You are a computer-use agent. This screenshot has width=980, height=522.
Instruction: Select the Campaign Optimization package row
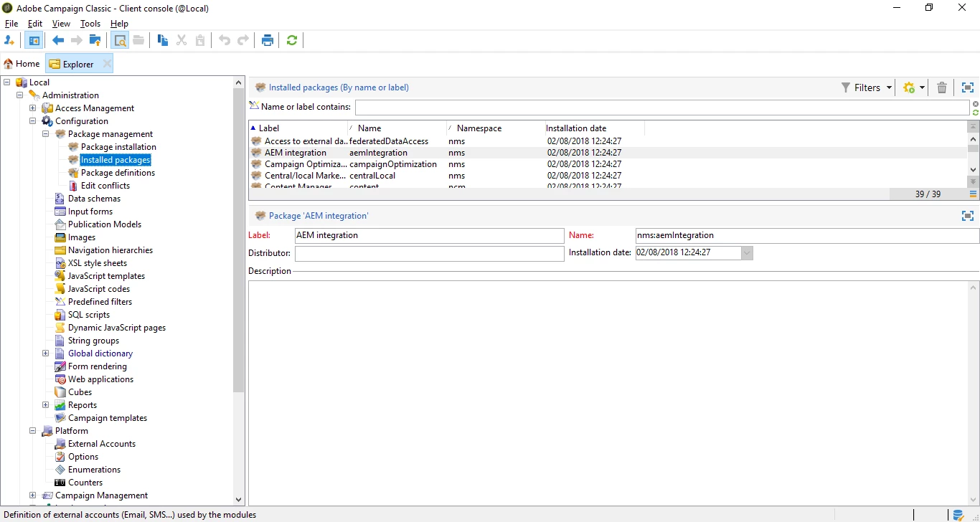pos(608,164)
